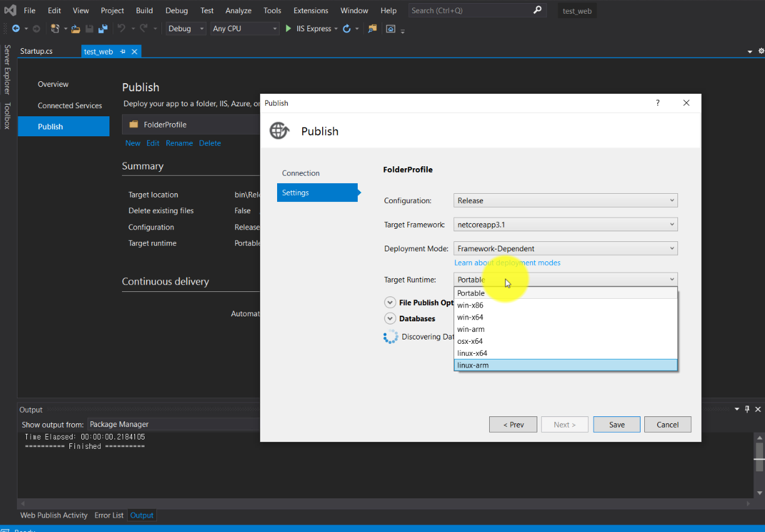Open the File menu
Viewport: 765px width, 532px height.
coord(29,11)
